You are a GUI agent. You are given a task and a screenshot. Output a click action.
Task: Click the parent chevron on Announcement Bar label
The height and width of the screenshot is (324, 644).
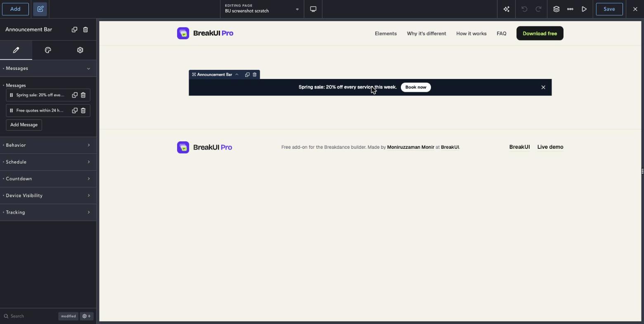pyautogui.click(x=237, y=74)
